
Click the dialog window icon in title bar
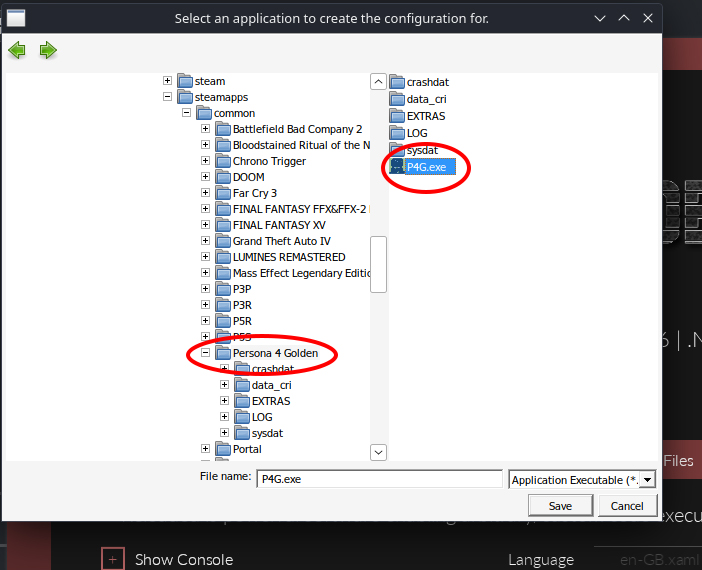tap(16, 18)
